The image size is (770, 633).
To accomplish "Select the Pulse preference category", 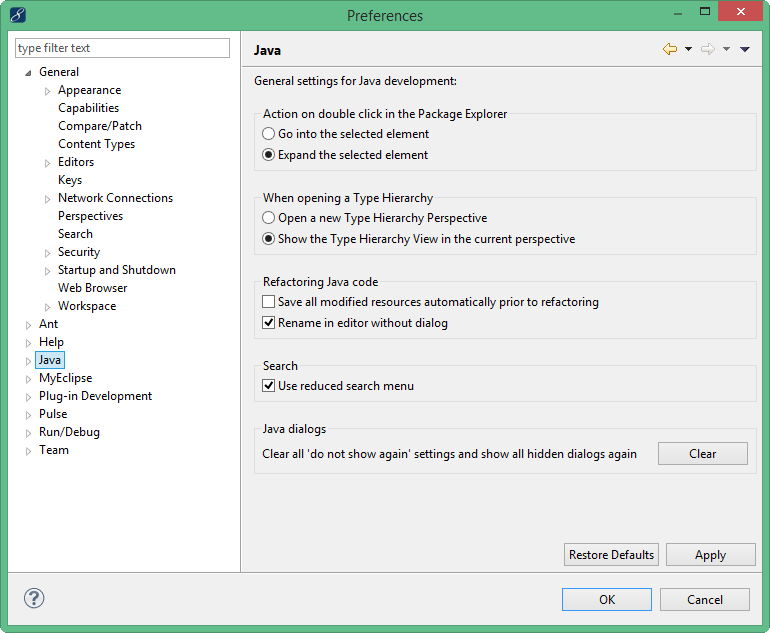I will click(53, 414).
